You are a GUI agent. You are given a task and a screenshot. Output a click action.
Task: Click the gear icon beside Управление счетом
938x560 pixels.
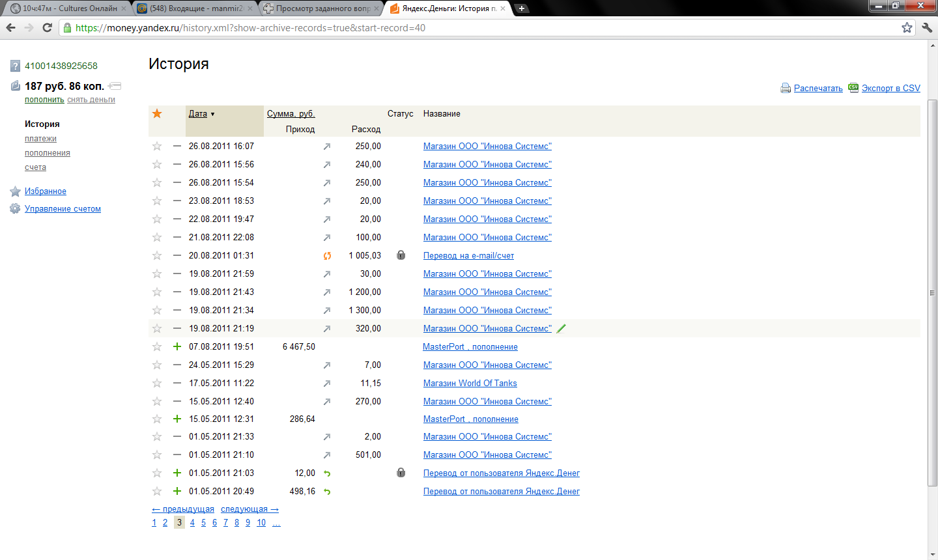[x=15, y=208]
